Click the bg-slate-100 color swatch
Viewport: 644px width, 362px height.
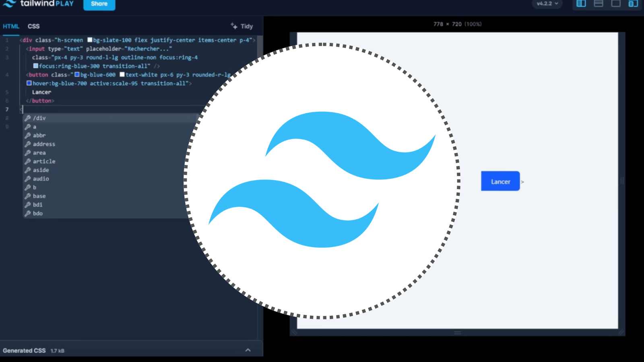pos(90,40)
